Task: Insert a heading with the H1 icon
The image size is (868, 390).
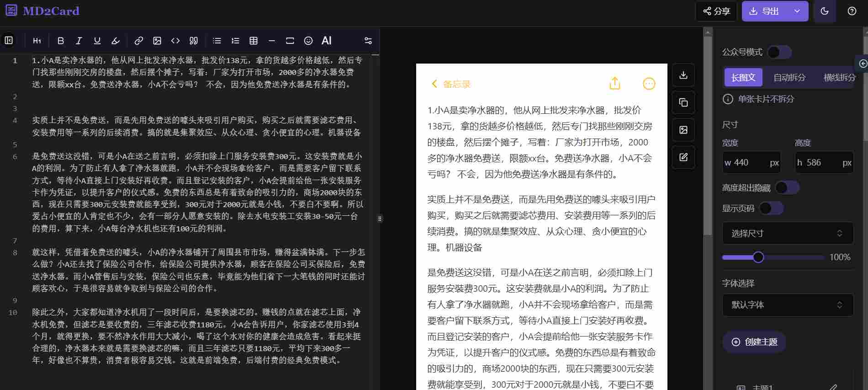Action: click(x=37, y=41)
